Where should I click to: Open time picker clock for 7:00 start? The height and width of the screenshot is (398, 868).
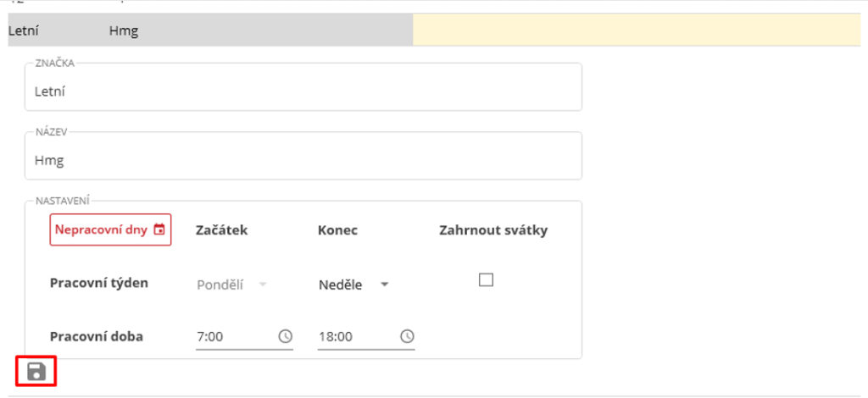(285, 336)
